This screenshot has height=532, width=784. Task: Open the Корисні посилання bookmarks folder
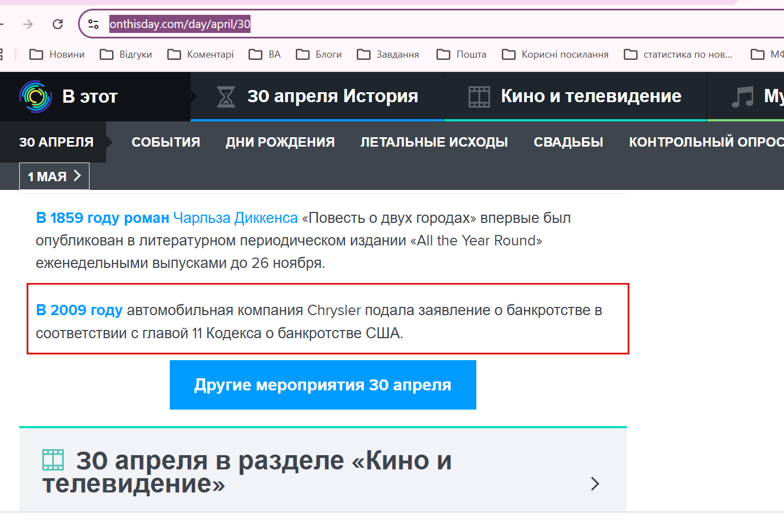tap(555, 54)
